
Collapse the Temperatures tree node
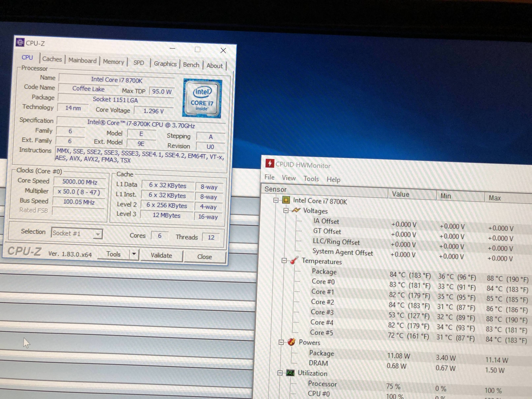(x=284, y=260)
